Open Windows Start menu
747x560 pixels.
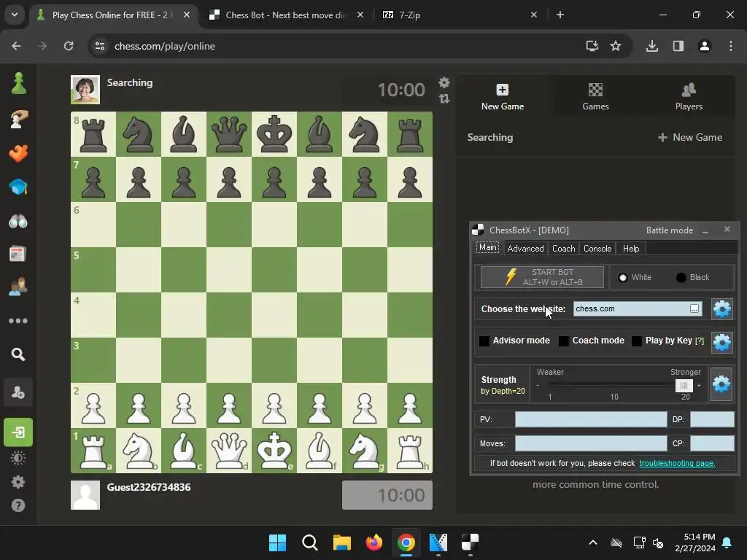pyautogui.click(x=277, y=542)
